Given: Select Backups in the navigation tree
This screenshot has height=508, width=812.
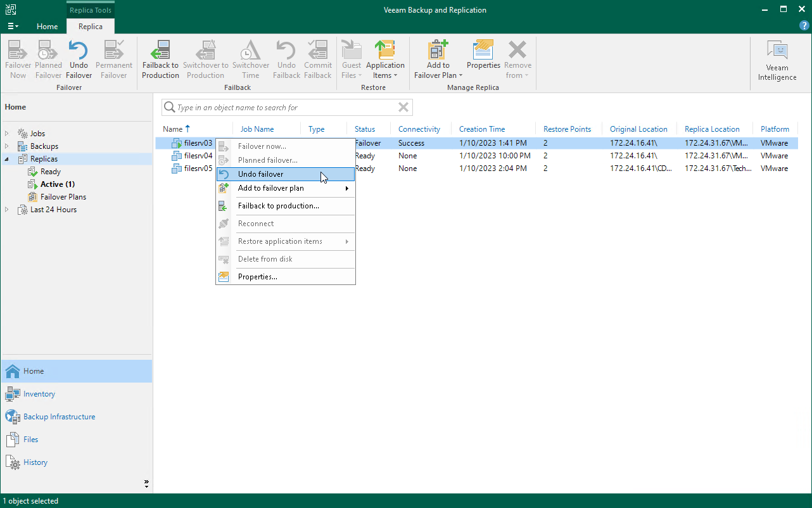Looking at the screenshot, I should (x=44, y=146).
